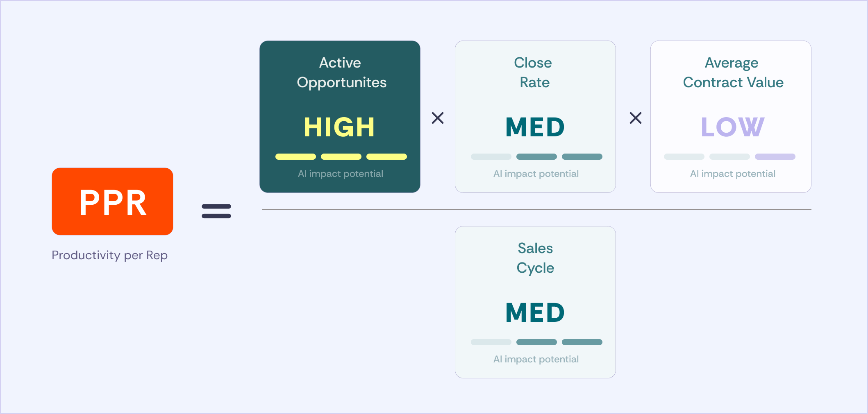Click the Sales Cycle impact bar indicator
The image size is (868, 414).
pyautogui.click(x=536, y=342)
